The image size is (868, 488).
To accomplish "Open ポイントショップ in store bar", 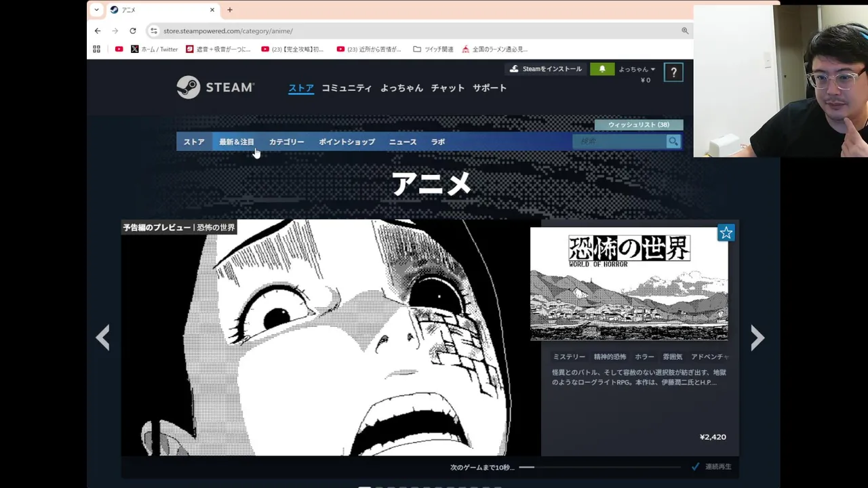I will tap(347, 142).
